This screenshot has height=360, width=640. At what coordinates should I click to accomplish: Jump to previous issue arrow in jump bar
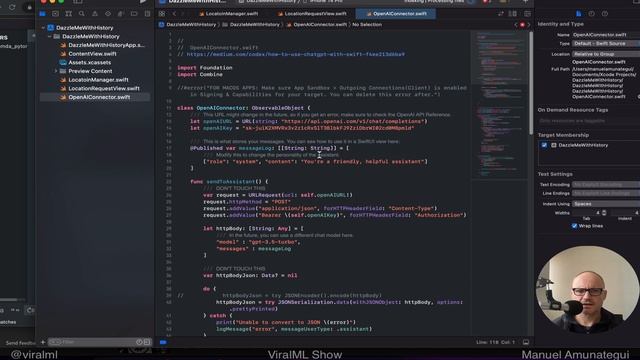516,25
